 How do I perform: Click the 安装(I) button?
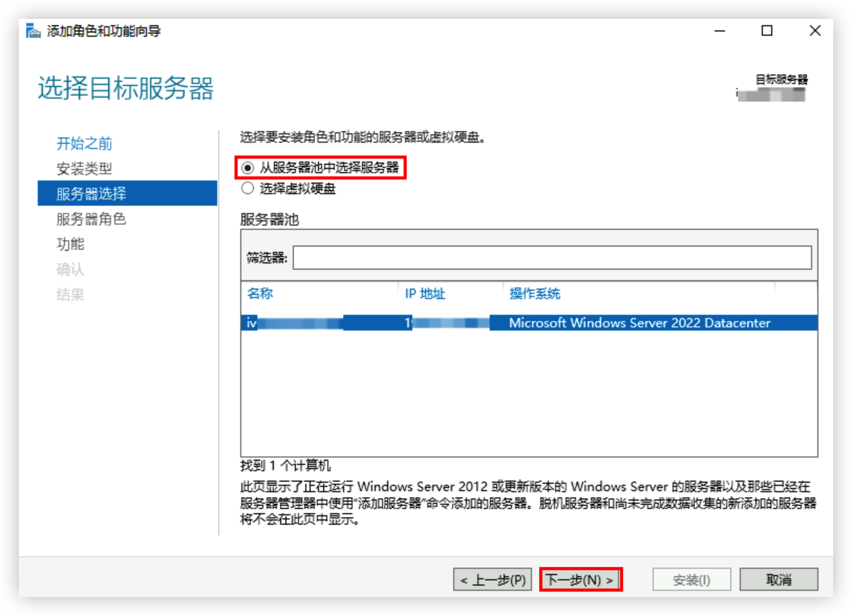(x=691, y=580)
